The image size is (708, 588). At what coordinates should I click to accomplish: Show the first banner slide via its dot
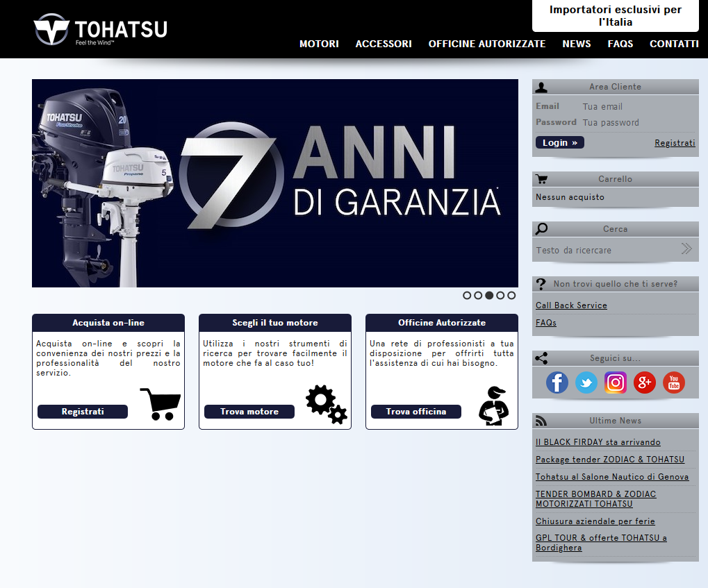(x=467, y=295)
